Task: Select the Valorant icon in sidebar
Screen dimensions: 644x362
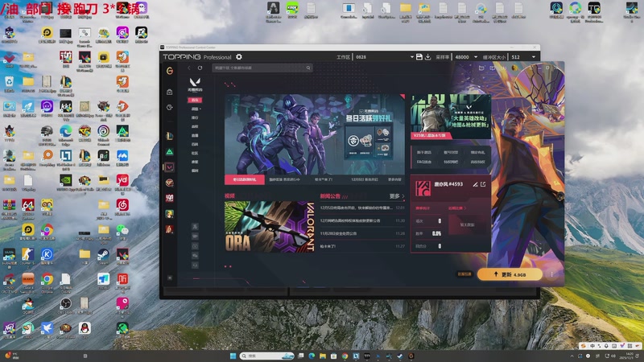Action: [170, 167]
